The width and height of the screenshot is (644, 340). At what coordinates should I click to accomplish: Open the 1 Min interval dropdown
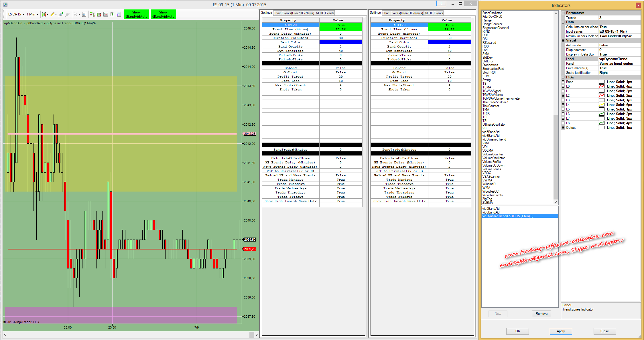pyautogui.click(x=32, y=14)
